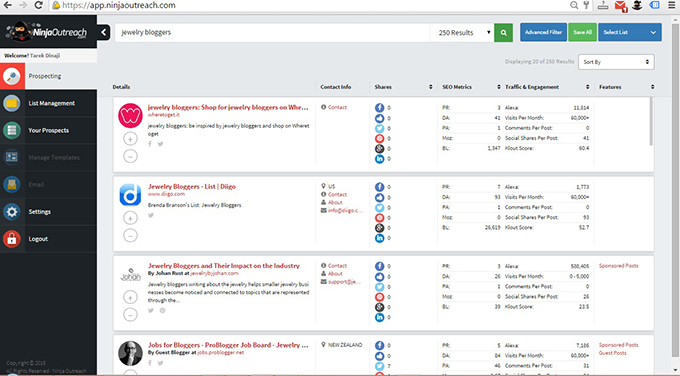Click the green search magnifier button
Image resolution: width=680 pixels, height=376 pixels.
[503, 33]
